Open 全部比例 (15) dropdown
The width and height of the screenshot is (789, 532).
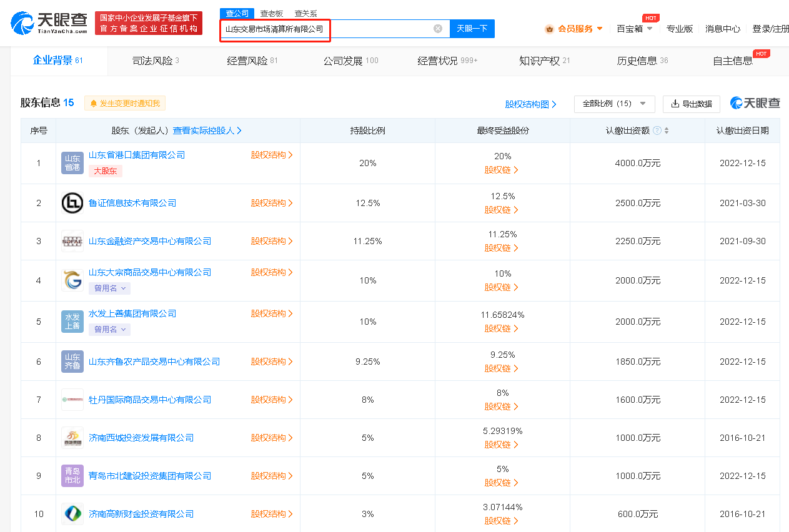click(x=615, y=104)
